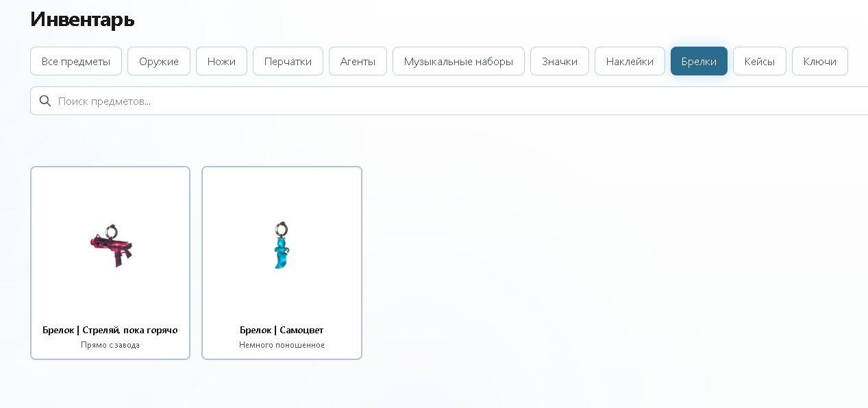Filter inventory by 'Перчатки'
868x408 pixels.
(x=288, y=61)
